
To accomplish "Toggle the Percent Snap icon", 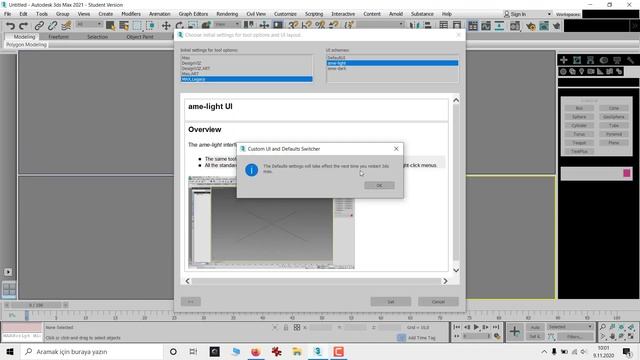I will (320, 26).
